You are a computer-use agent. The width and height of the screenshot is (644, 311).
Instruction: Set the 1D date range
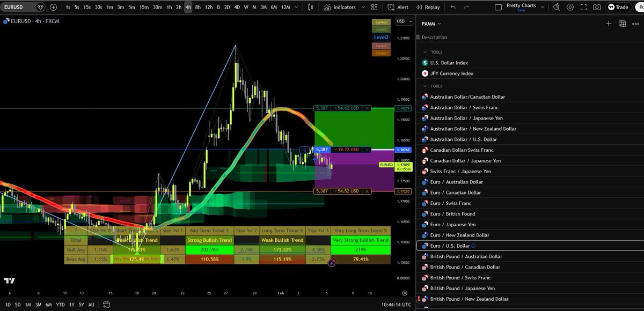(x=8, y=305)
